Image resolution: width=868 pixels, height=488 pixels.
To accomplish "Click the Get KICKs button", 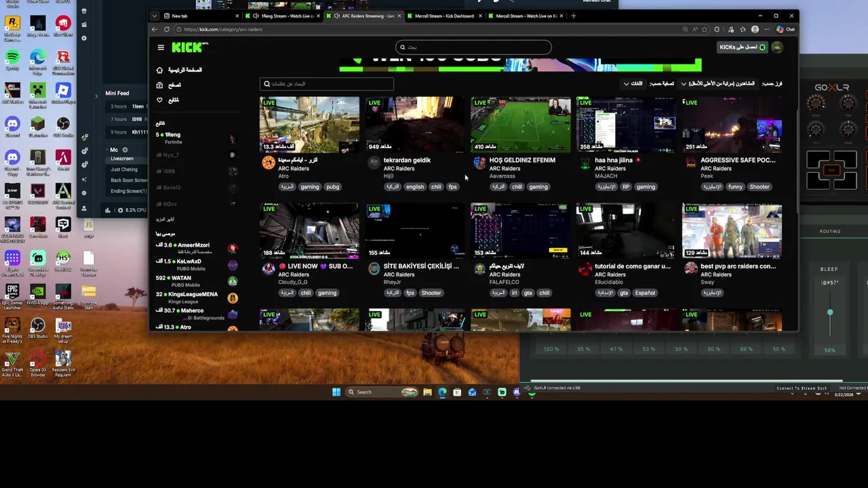I will point(743,47).
